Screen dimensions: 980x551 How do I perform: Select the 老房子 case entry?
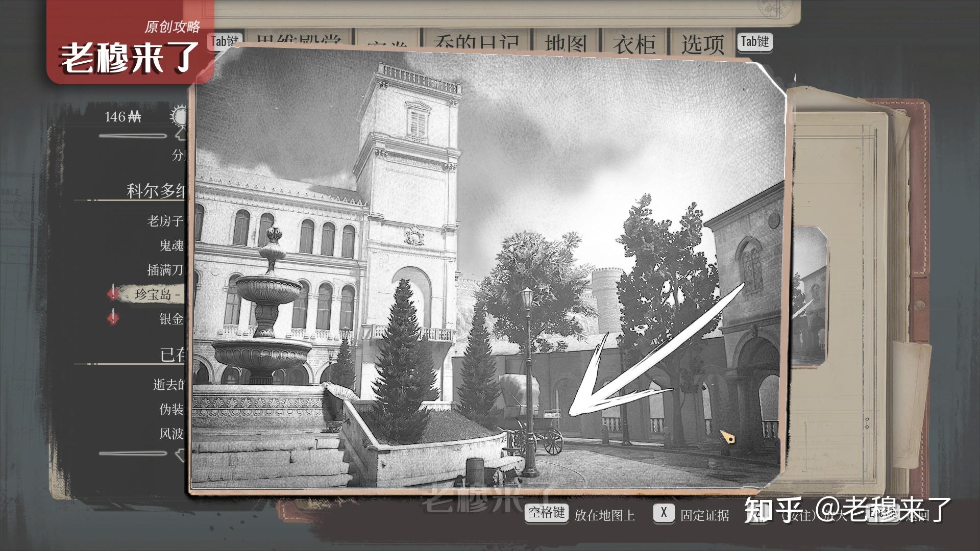pyautogui.click(x=165, y=221)
